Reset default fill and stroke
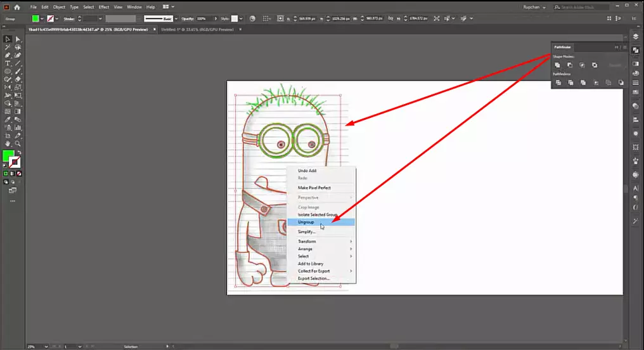This screenshot has width=644, height=350. pyautogui.click(x=5, y=165)
